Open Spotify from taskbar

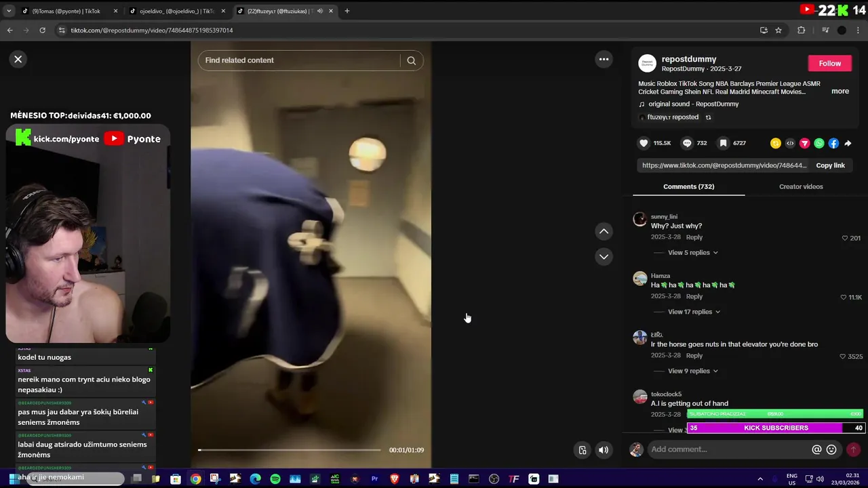(275, 479)
